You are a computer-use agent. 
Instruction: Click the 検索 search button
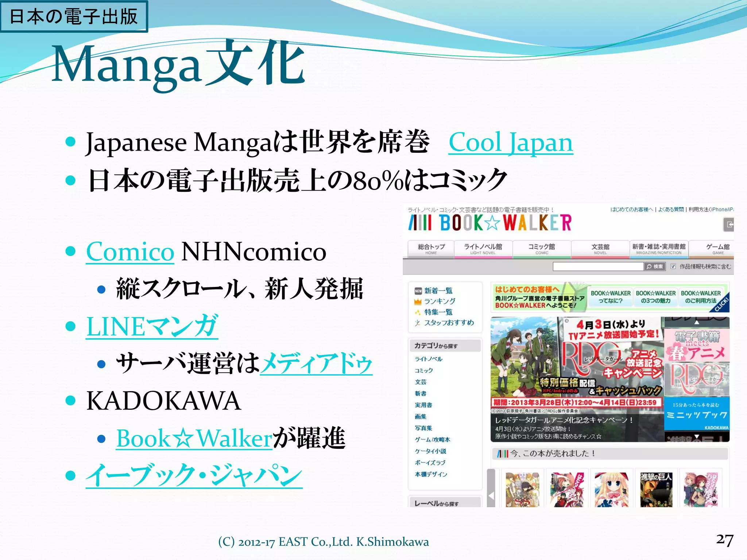[x=655, y=267]
